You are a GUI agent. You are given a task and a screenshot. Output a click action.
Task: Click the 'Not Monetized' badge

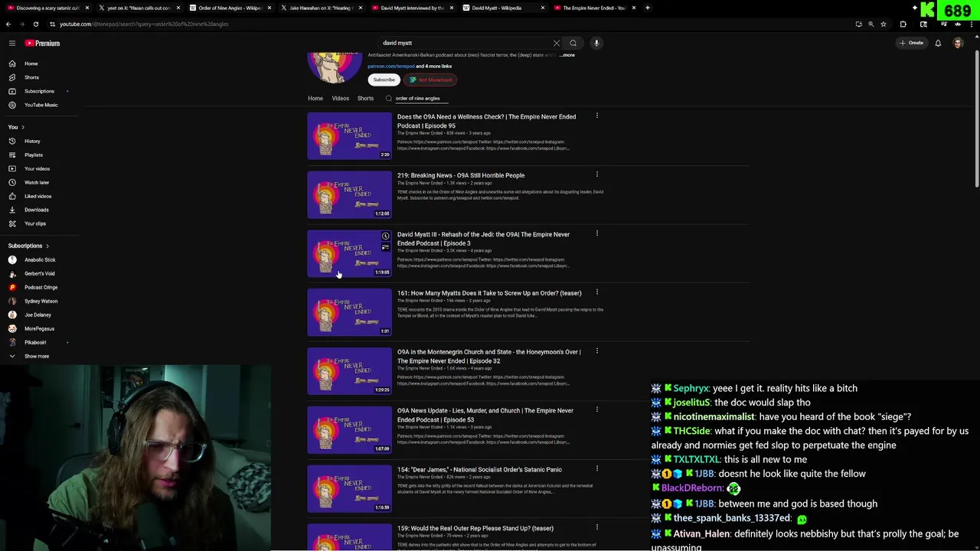pos(430,80)
